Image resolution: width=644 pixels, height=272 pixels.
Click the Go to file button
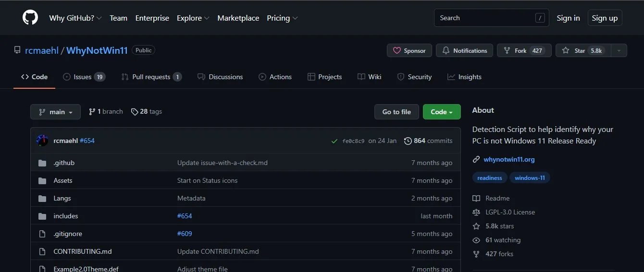[x=396, y=112]
